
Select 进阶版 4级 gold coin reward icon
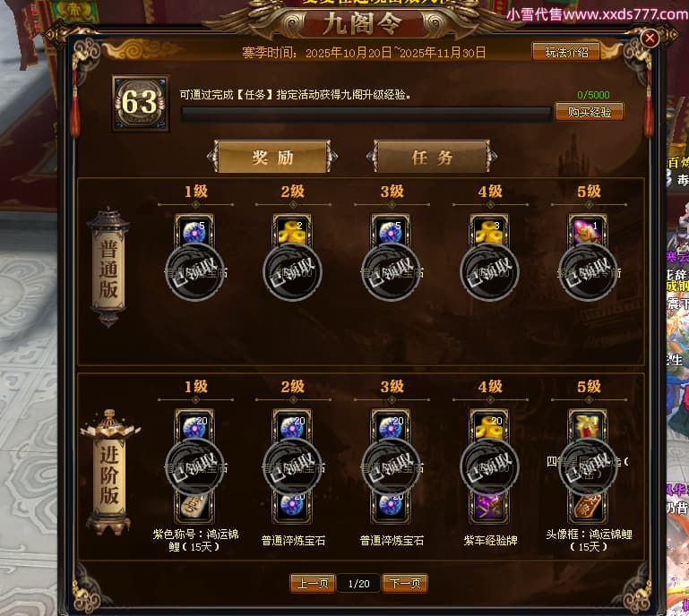489,427
